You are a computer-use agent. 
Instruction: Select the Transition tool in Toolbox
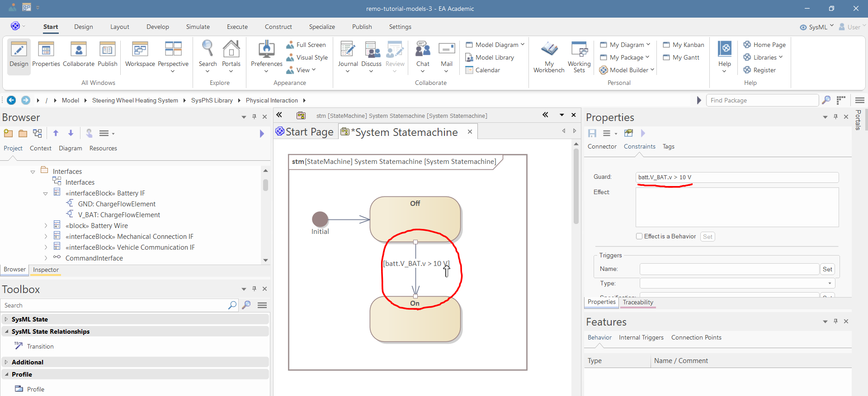tap(40, 346)
